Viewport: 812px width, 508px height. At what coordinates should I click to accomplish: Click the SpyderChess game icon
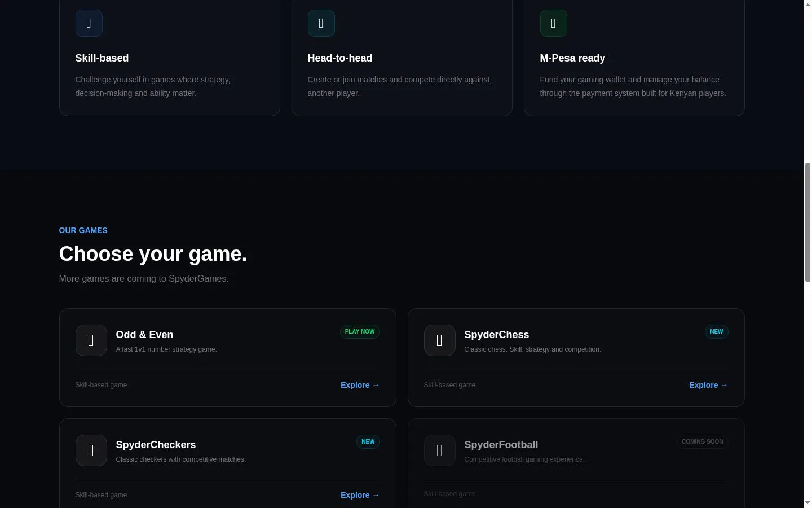[x=439, y=340]
